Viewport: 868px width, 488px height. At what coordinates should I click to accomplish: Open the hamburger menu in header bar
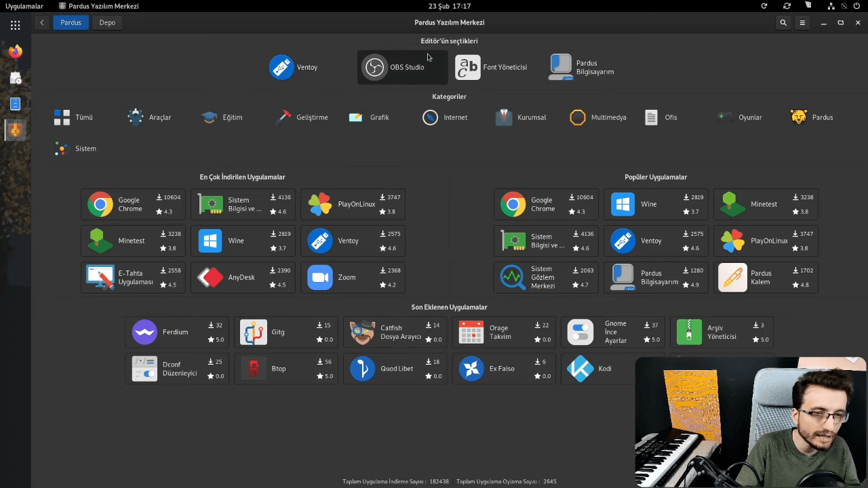pyautogui.click(x=802, y=22)
